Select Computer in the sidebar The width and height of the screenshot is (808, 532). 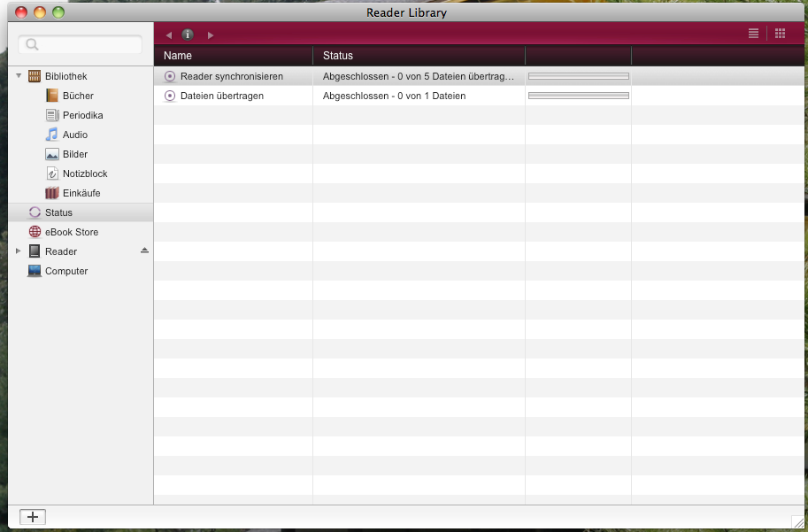point(66,271)
